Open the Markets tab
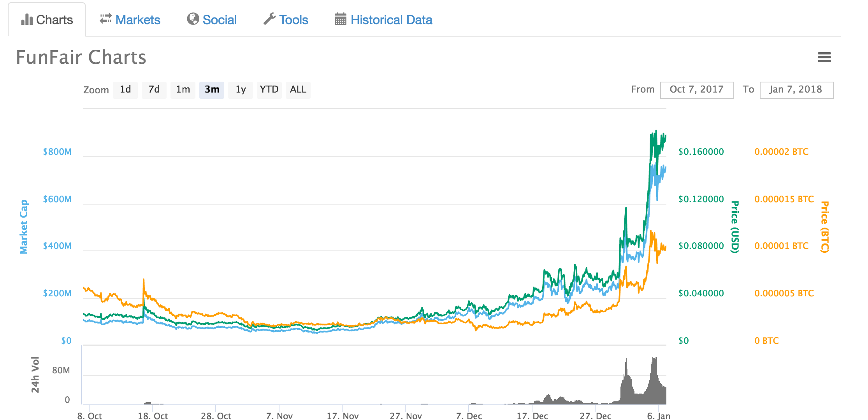This screenshot has width=868, height=420. (130, 19)
